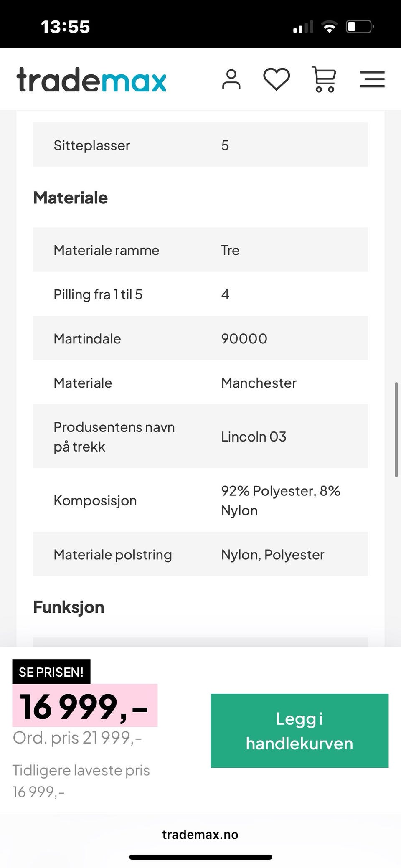Tap the home indicator bar
The width and height of the screenshot is (401, 868).
200,857
